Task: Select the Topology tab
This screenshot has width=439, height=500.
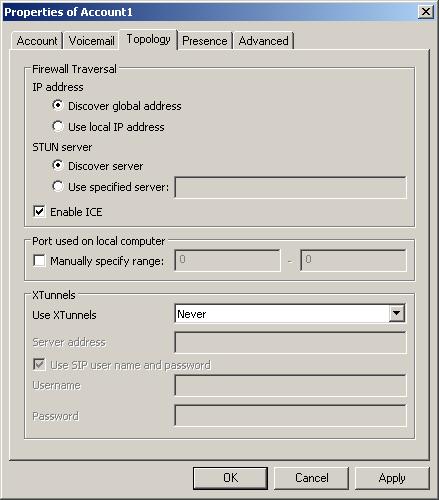Action: (x=148, y=39)
